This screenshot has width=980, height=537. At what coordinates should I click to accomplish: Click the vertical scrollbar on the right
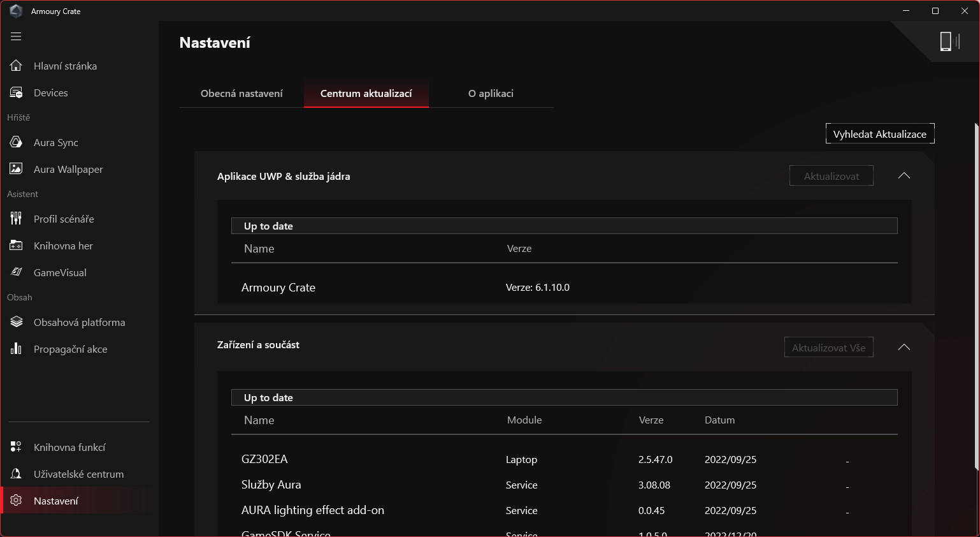click(976, 297)
